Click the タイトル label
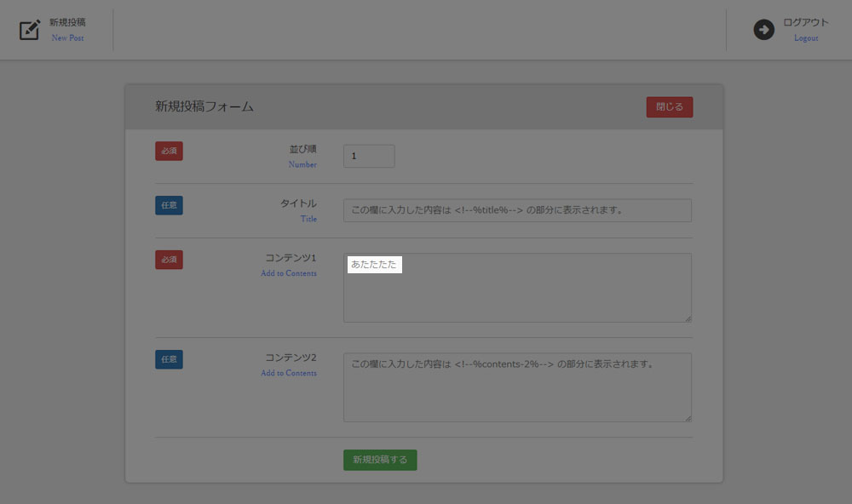852x504 pixels. pyautogui.click(x=298, y=203)
